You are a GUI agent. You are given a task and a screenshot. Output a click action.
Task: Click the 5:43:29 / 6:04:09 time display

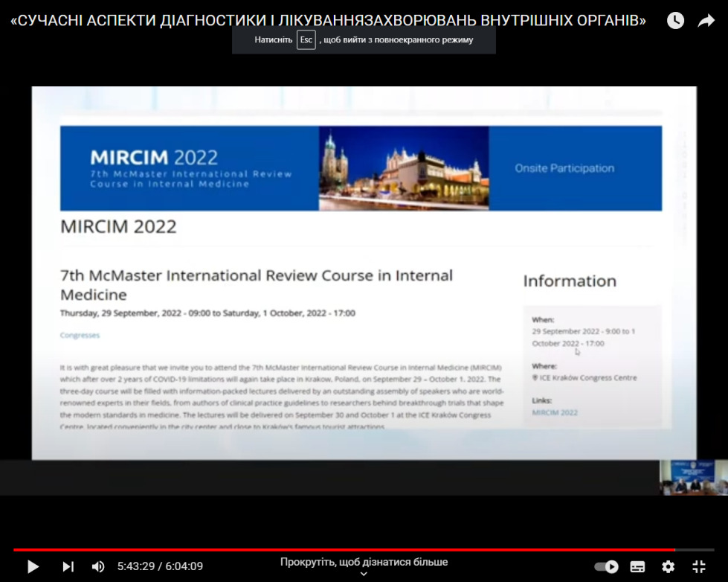coord(160,566)
